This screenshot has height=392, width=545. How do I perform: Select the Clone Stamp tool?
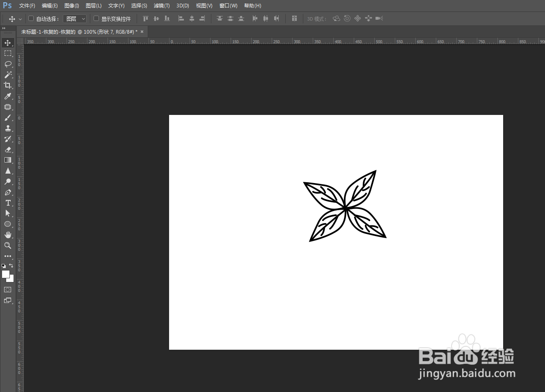(x=8, y=128)
